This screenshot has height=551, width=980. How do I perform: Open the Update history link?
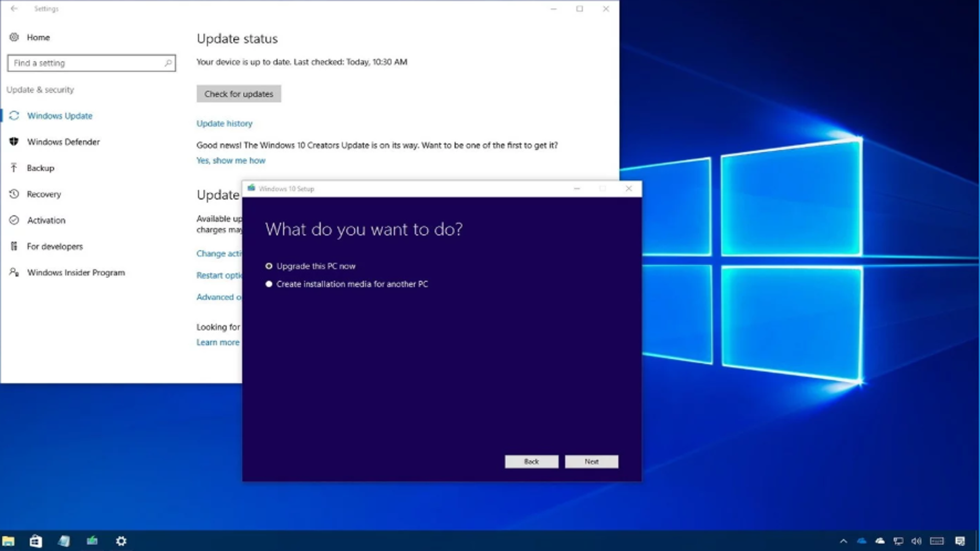point(224,123)
